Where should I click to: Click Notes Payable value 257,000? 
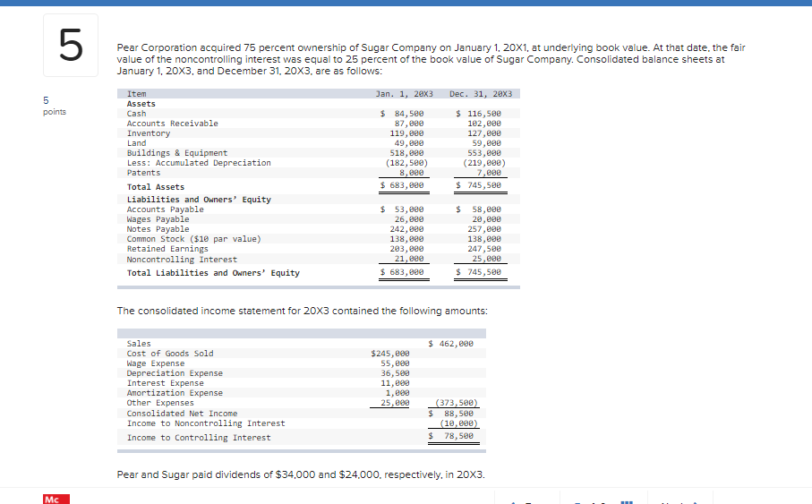(484, 229)
